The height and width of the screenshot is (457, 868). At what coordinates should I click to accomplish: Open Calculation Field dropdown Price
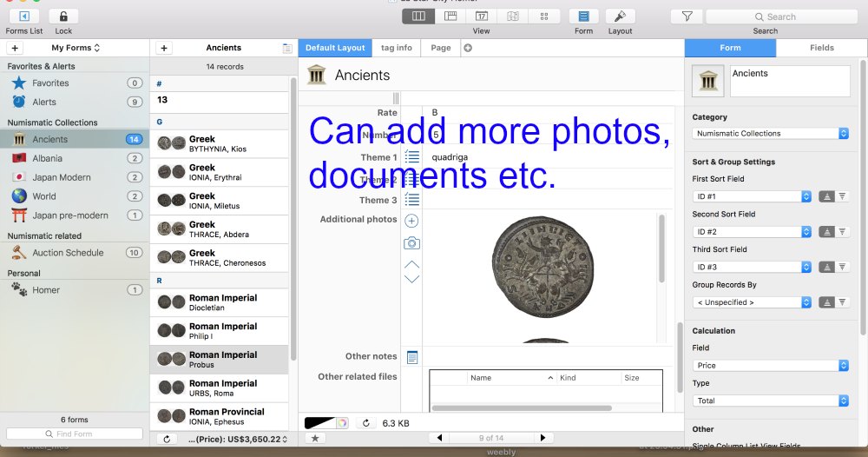(771, 366)
